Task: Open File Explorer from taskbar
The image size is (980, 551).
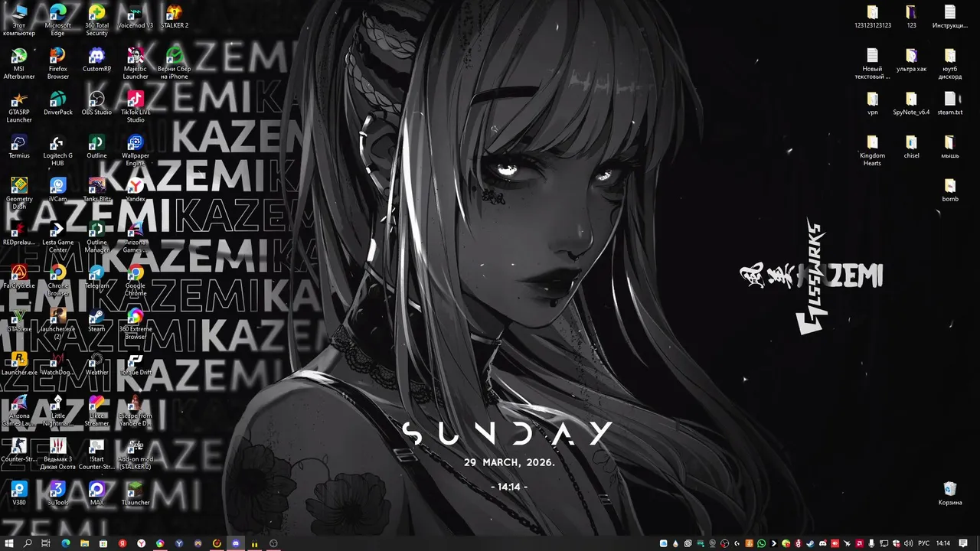Action: tap(84, 543)
